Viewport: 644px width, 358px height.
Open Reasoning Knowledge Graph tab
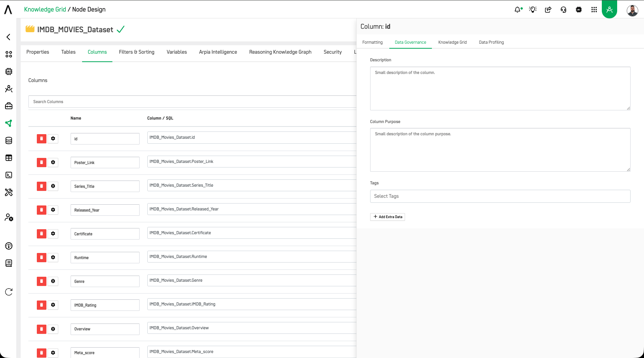point(280,52)
